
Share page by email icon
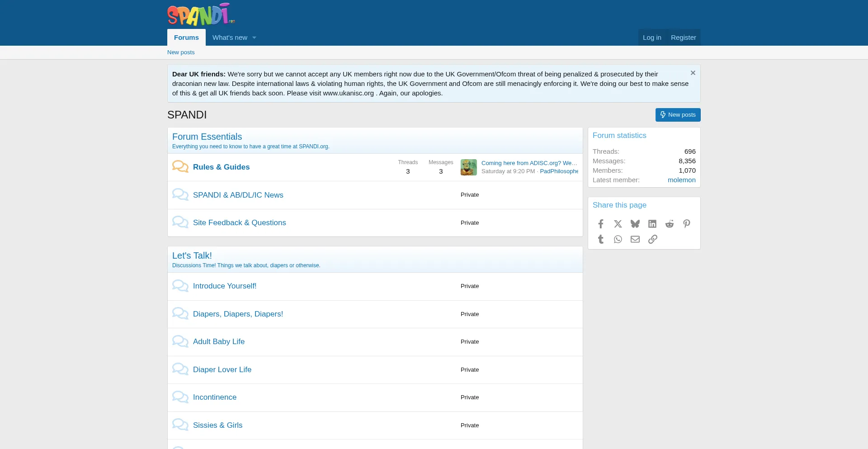[x=635, y=239]
